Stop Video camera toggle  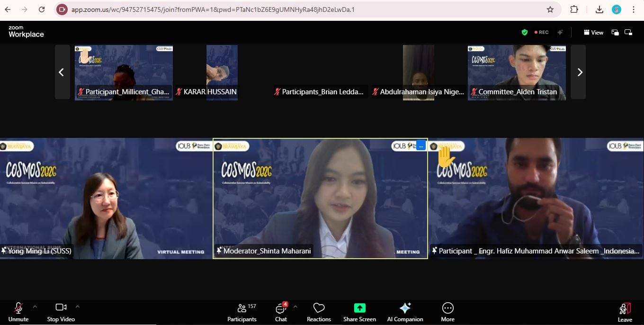(x=61, y=312)
